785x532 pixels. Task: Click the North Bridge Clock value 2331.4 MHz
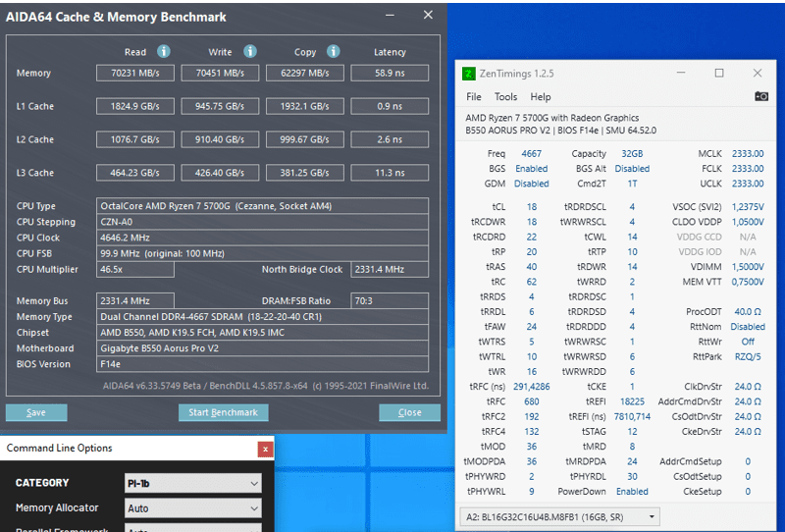click(390, 269)
